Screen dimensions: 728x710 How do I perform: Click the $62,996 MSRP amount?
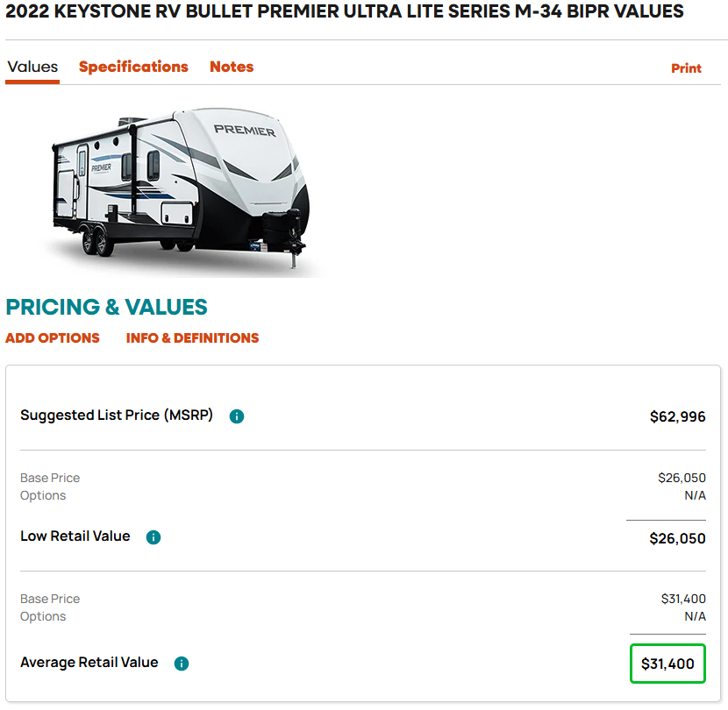[677, 417]
